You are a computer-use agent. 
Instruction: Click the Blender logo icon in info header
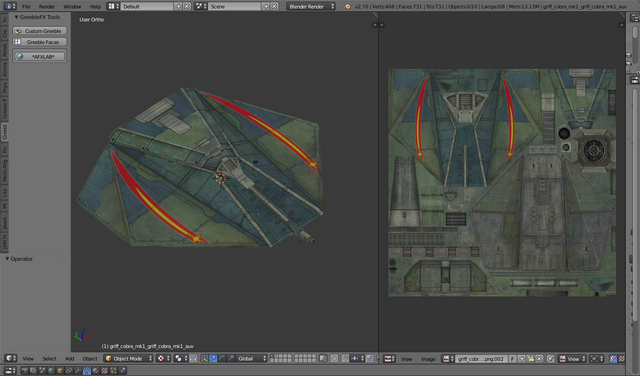tap(347, 7)
